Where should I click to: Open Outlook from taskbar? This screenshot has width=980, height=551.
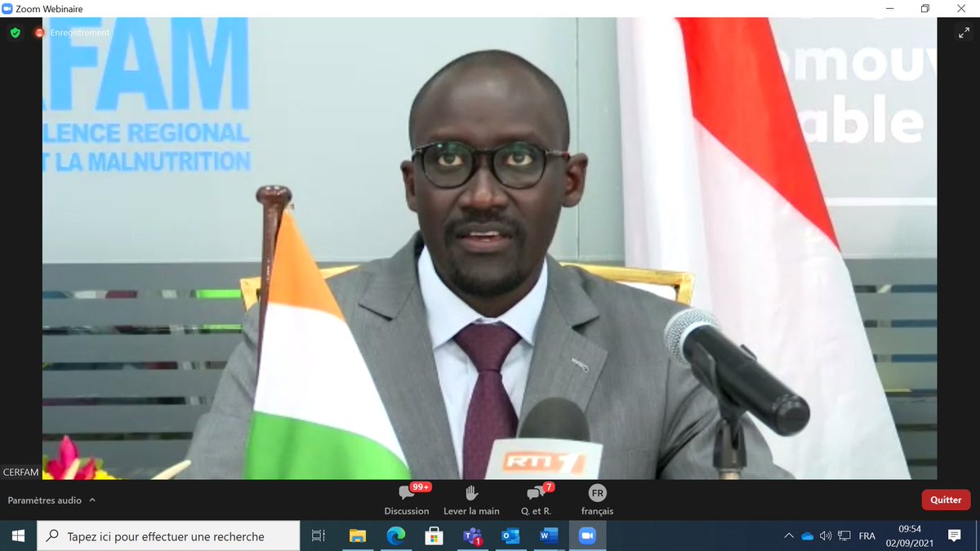click(x=510, y=536)
